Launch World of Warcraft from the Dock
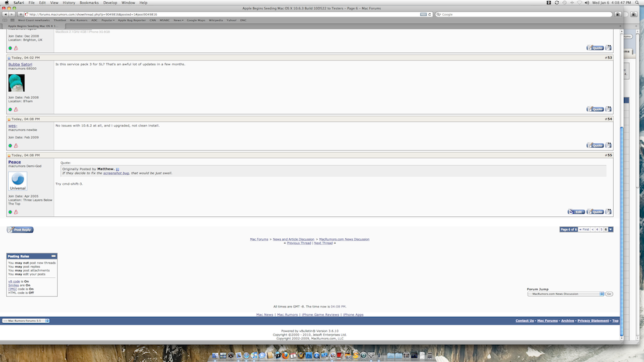Viewport: 644px width, 362px height. (301, 356)
